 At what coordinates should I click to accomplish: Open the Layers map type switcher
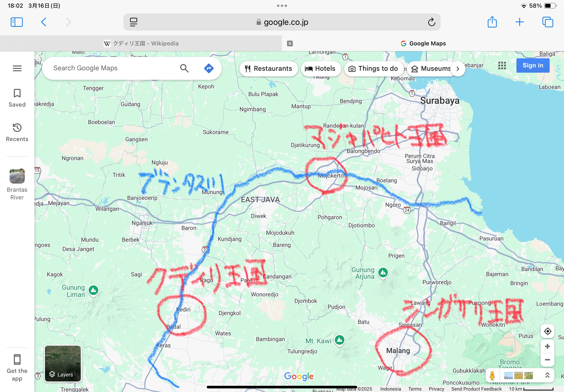coord(63,363)
